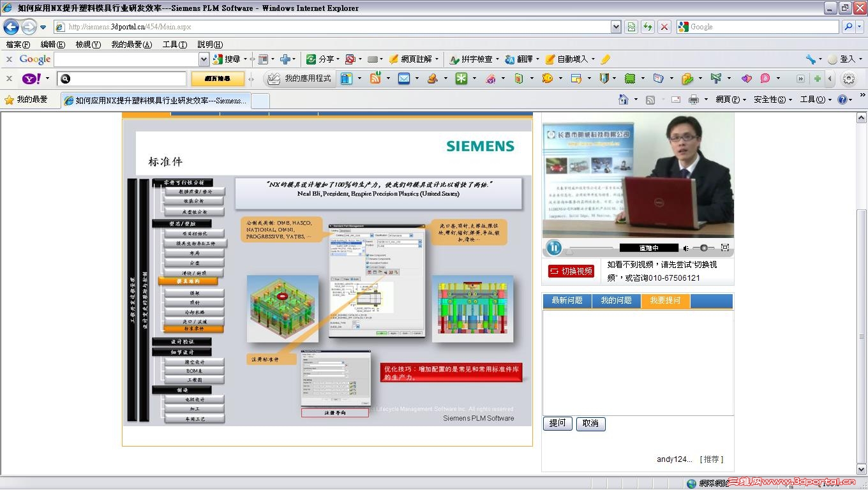Open the blank new tab button

pyautogui.click(x=260, y=101)
